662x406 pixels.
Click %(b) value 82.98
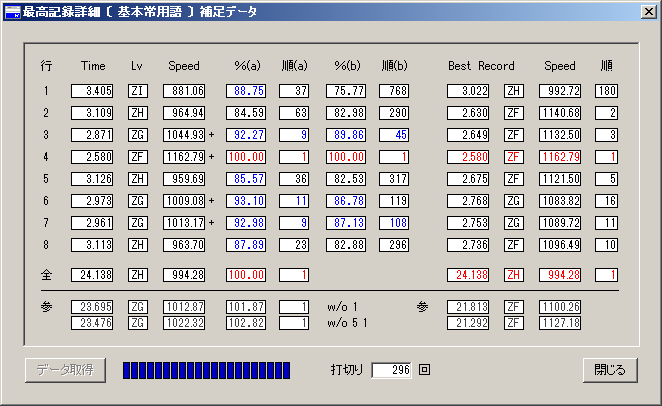point(346,113)
